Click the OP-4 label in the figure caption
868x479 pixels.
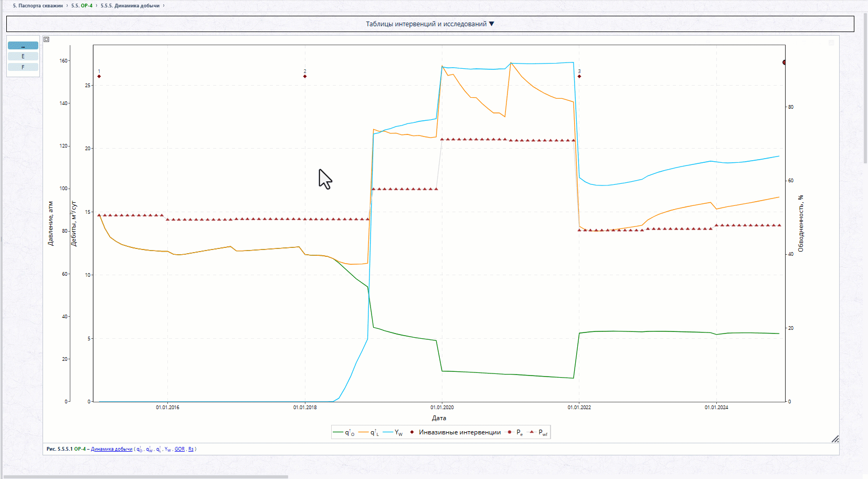point(80,449)
